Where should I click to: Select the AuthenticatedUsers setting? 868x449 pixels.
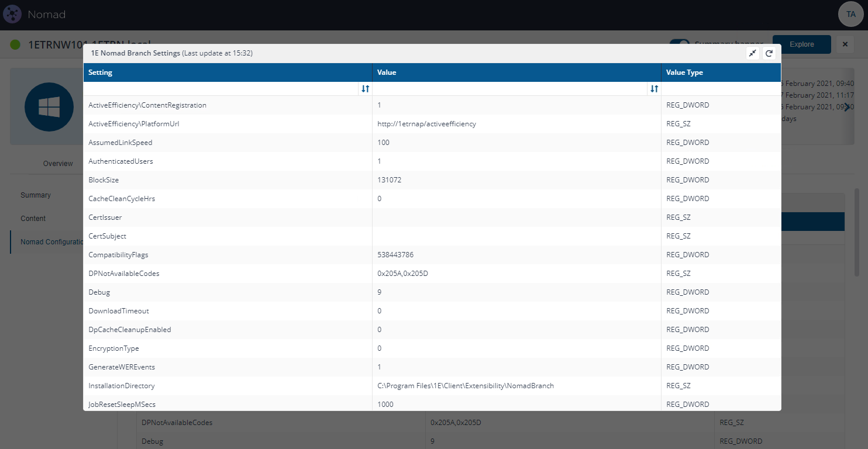tap(120, 161)
